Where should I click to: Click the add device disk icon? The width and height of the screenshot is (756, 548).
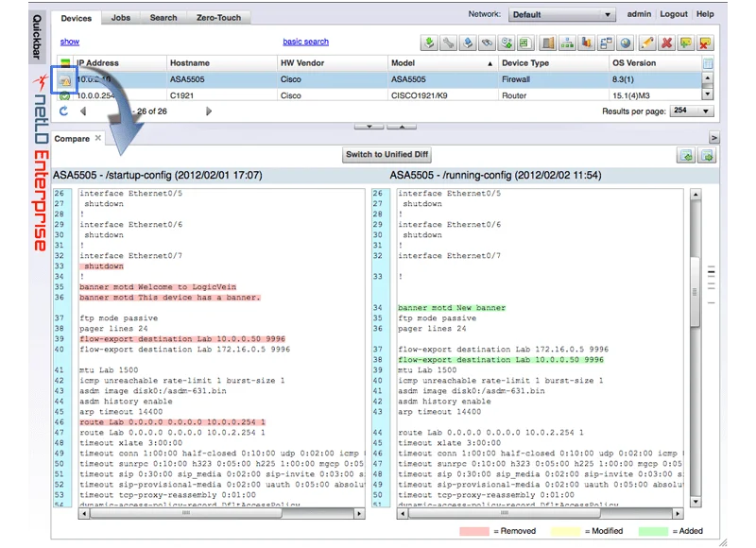pyautogui.click(x=507, y=43)
